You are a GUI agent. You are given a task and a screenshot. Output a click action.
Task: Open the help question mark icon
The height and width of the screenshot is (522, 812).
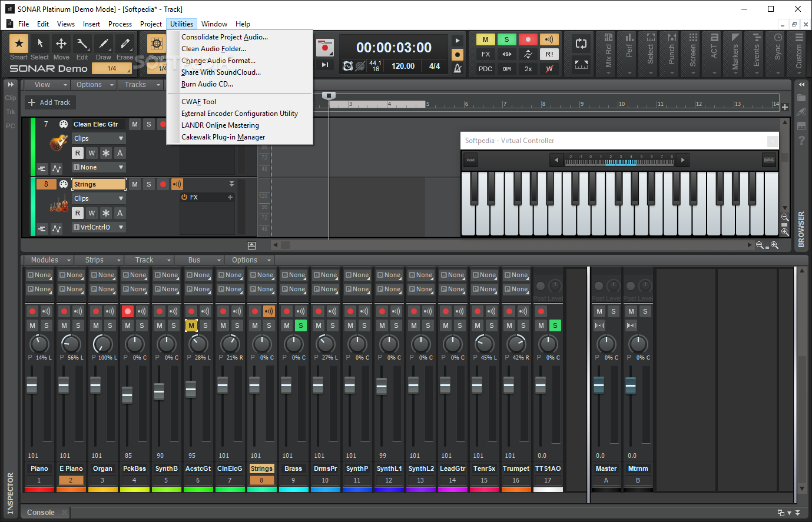[x=801, y=140]
